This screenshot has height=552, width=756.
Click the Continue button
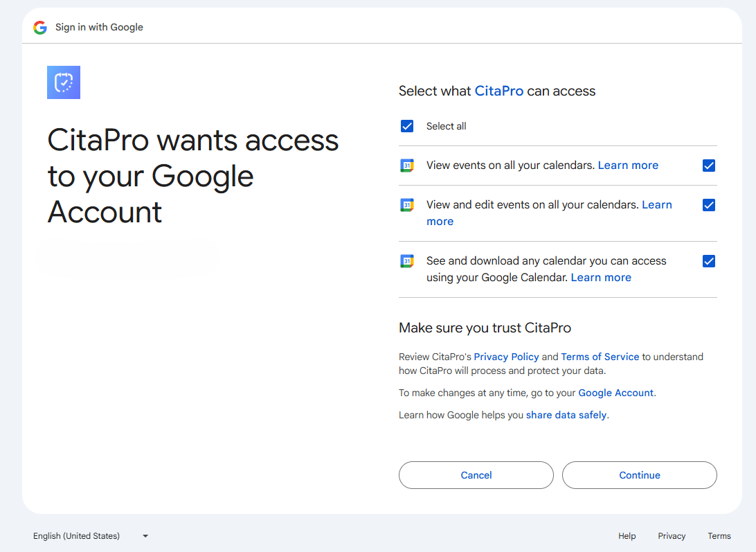pos(639,475)
